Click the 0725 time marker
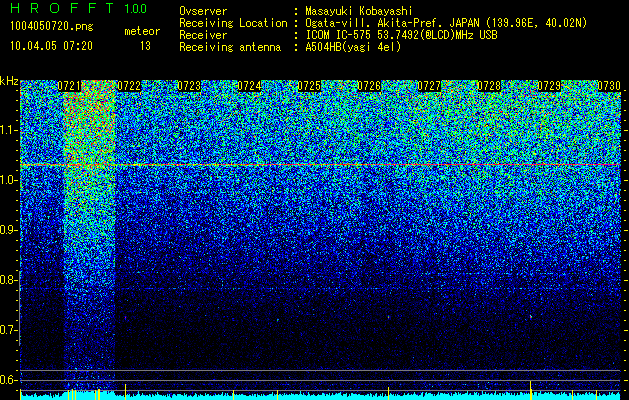 309,86
